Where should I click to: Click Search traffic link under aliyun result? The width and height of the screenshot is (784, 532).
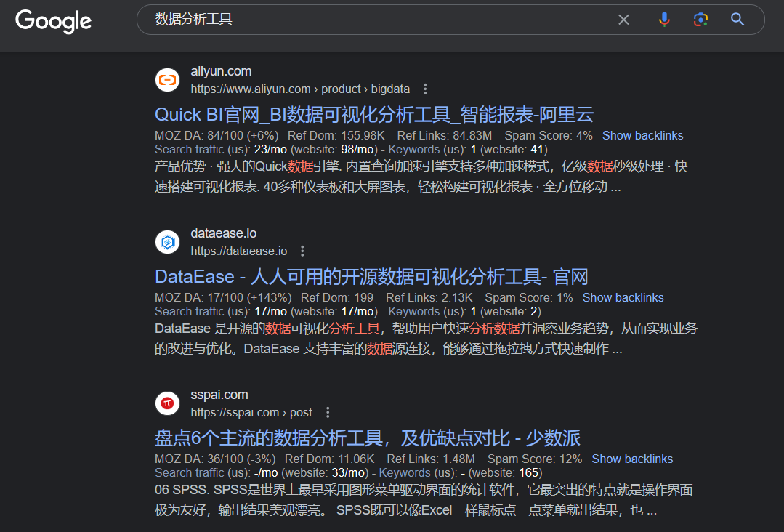pos(189,150)
